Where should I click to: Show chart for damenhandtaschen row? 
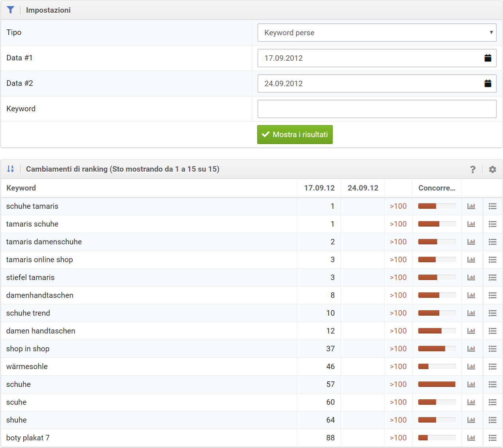471,295
